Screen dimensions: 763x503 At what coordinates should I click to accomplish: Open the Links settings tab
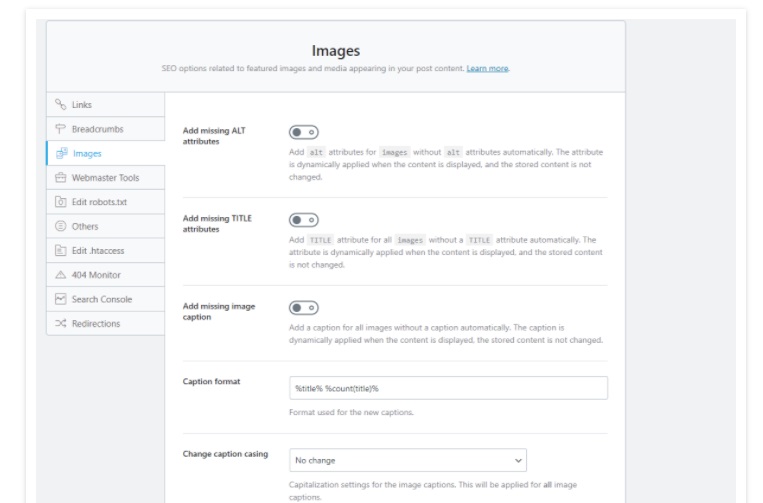click(x=106, y=105)
